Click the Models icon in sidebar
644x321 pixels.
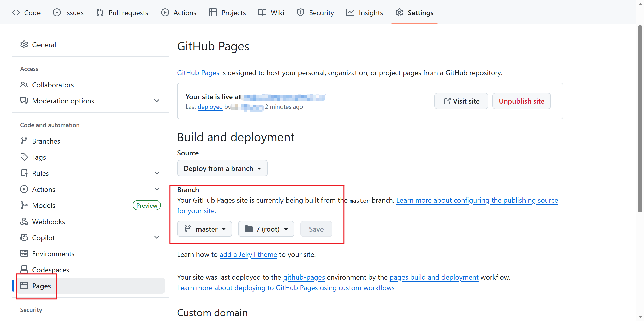pos(24,205)
